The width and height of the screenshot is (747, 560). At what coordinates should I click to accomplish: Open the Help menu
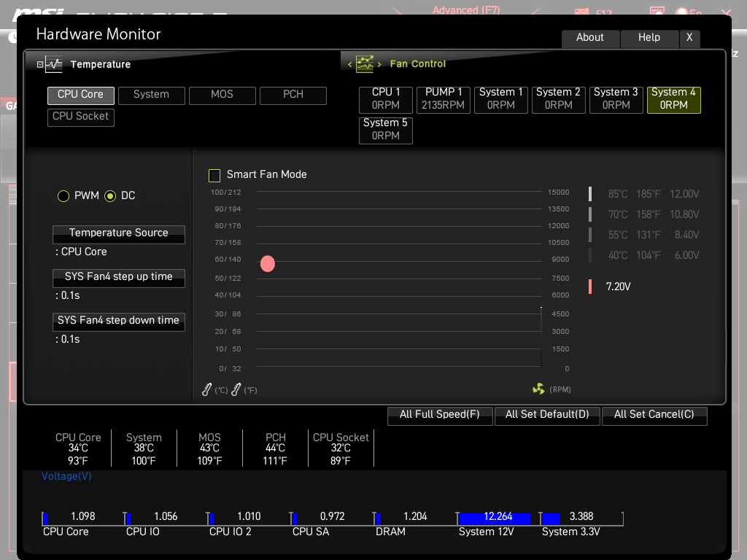[x=649, y=38]
